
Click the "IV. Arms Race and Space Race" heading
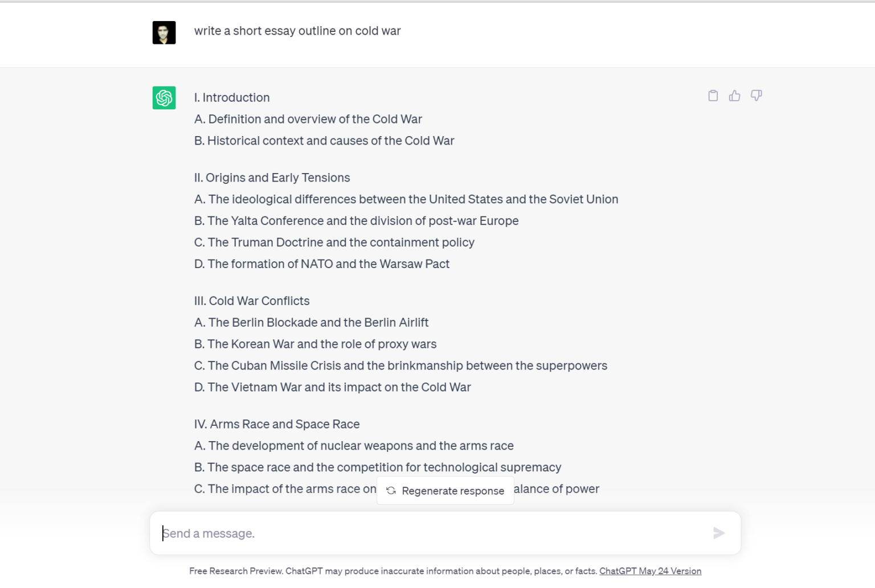tap(277, 424)
